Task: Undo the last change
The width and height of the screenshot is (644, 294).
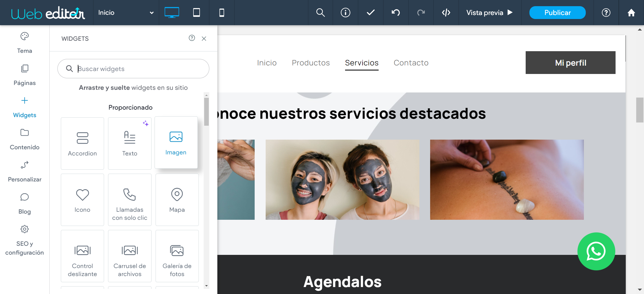Action: click(396, 13)
